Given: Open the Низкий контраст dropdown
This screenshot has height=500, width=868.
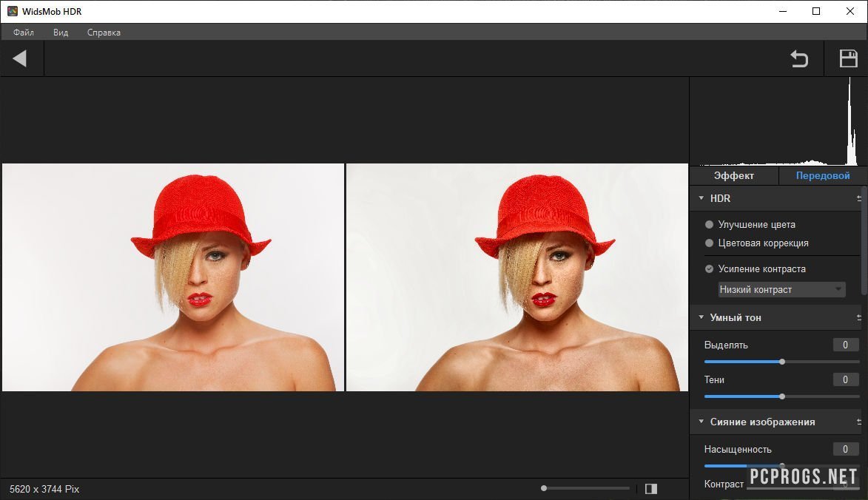Looking at the screenshot, I should click(781, 289).
